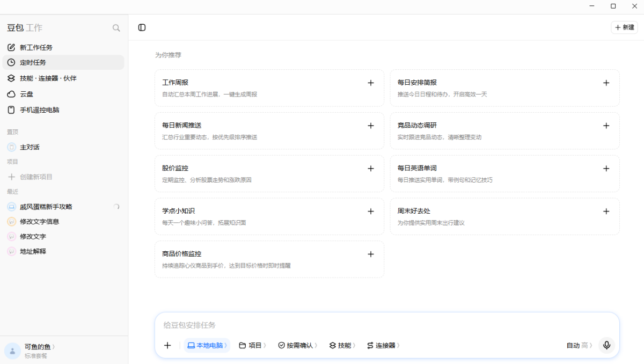Open the 本地电脑 dropdown

pyautogui.click(x=207, y=345)
